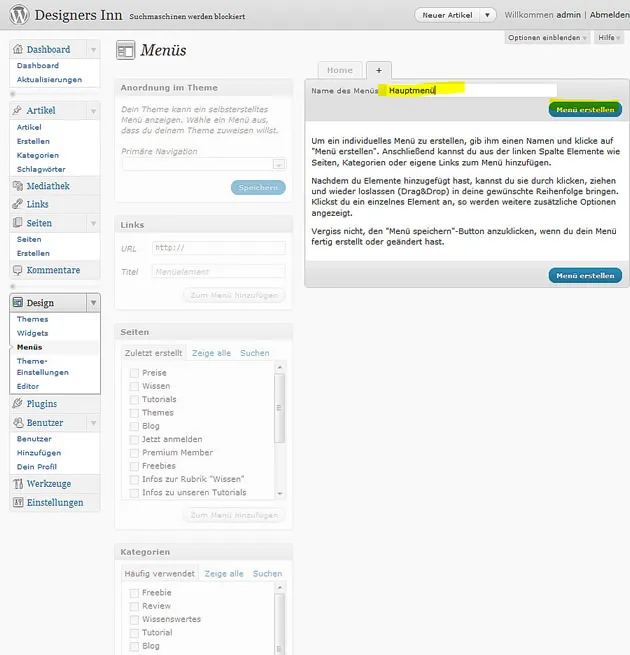Open Widgets under Design
Viewport: 630px width, 655px height.
tap(33, 333)
